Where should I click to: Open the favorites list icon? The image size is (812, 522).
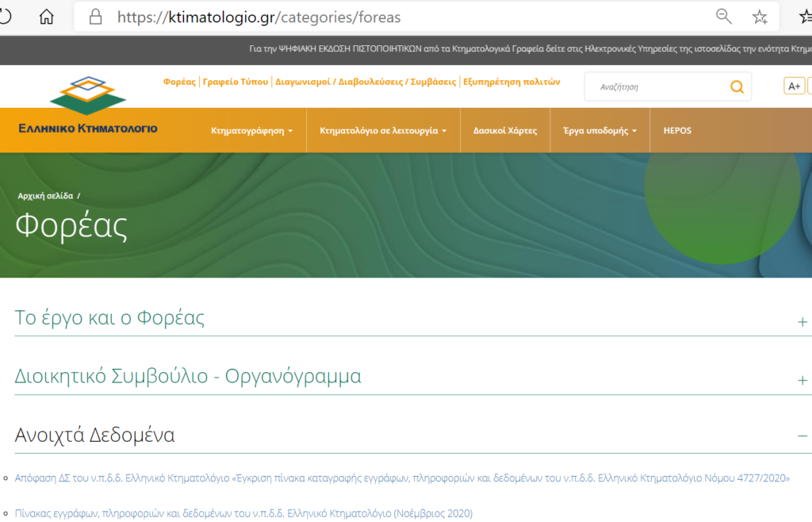point(806,17)
